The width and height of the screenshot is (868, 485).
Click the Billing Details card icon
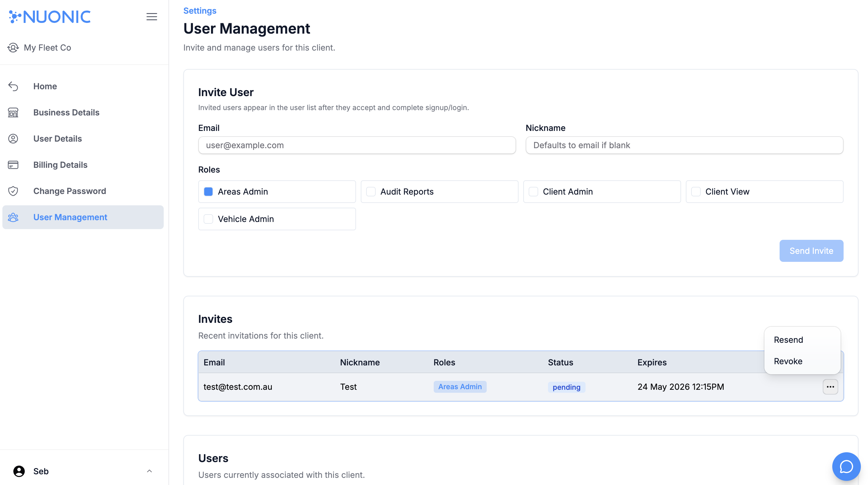tap(13, 165)
